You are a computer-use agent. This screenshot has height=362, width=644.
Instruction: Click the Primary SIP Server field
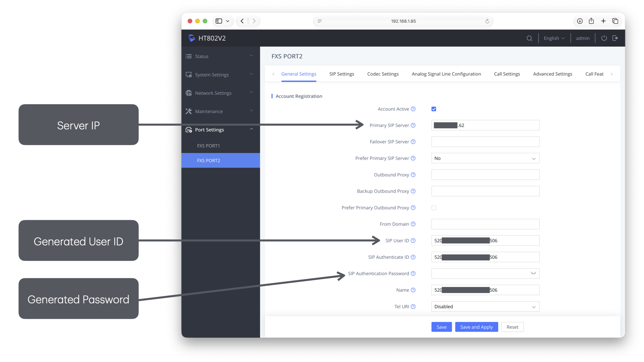(x=485, y=125)
